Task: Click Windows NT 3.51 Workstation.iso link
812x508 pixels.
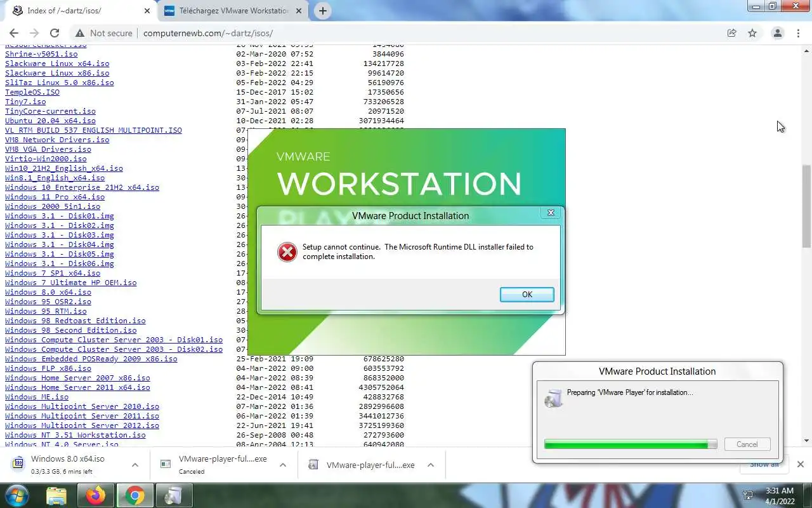Action: point(75,435)
